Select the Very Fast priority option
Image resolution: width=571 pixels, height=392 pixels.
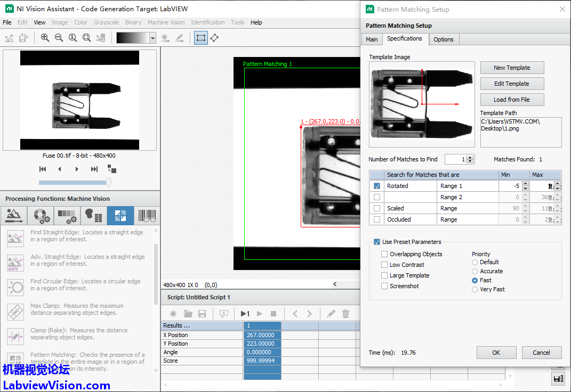(x=475, y=289)
